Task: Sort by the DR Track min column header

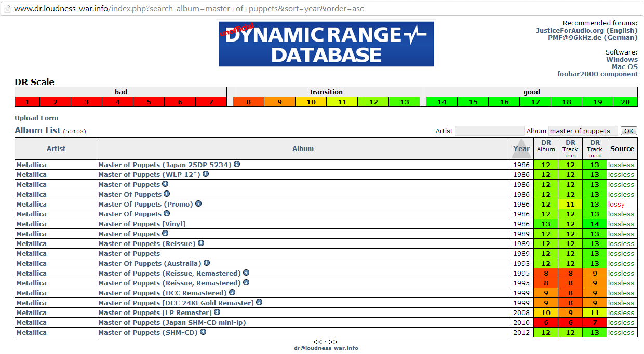Action: pyautogui.click(x=570, y=148)
